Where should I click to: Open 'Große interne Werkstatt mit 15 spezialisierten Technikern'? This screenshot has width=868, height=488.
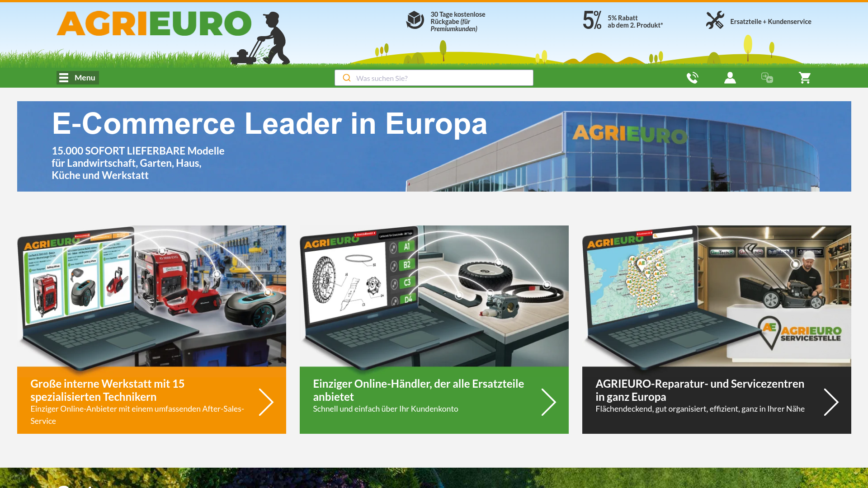(108, 390)
